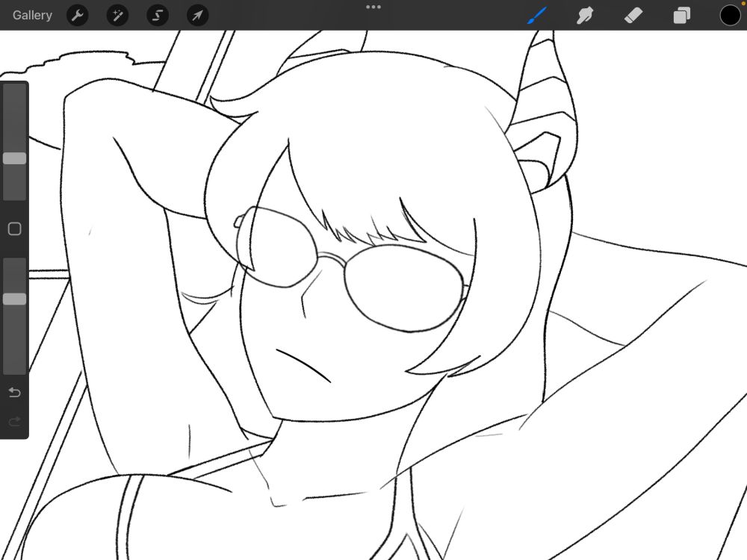The width and height of the screenshot is (747, 560).
Task: Open the Layers panel
Action: coord(682,15)
